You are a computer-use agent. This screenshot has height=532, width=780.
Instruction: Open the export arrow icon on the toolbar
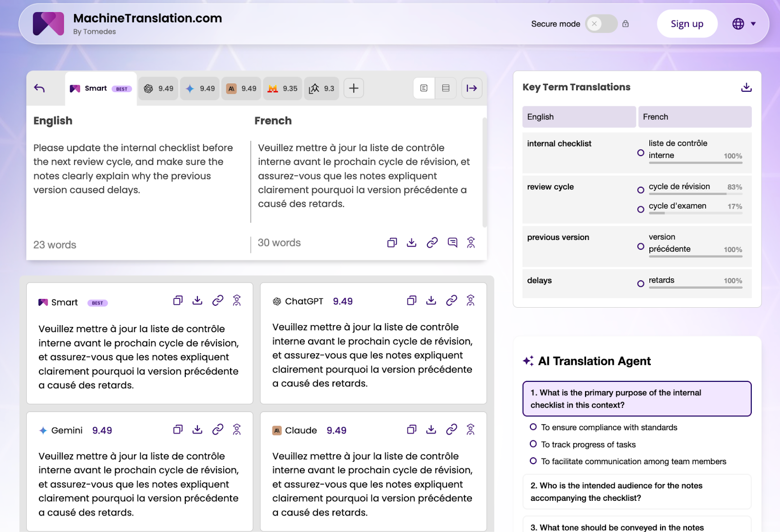(x=471, y=88)
